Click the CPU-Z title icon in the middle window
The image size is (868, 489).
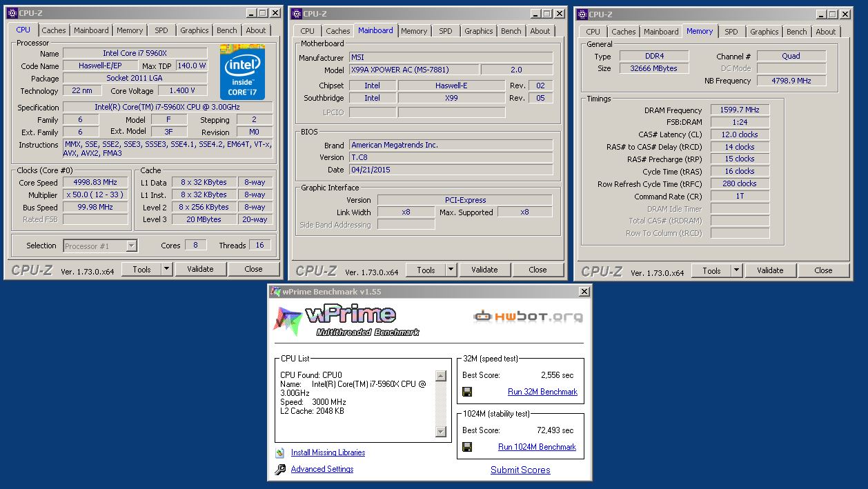(x=296, y=13)
